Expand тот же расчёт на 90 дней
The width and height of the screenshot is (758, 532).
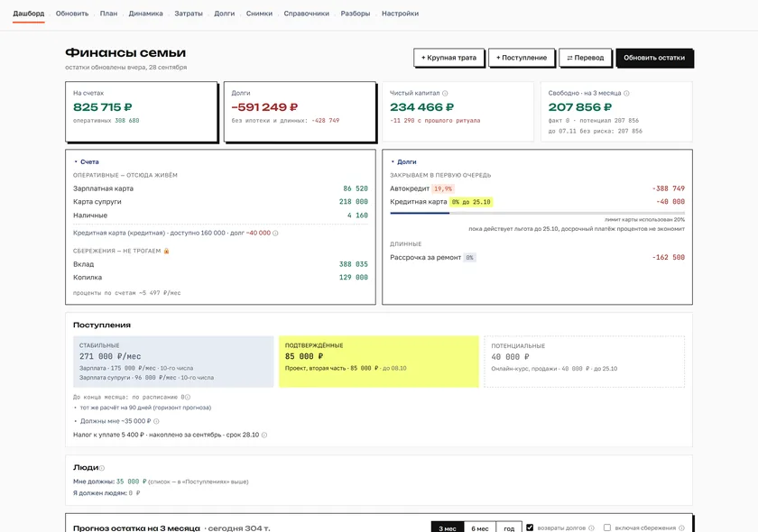click(143, 408)
